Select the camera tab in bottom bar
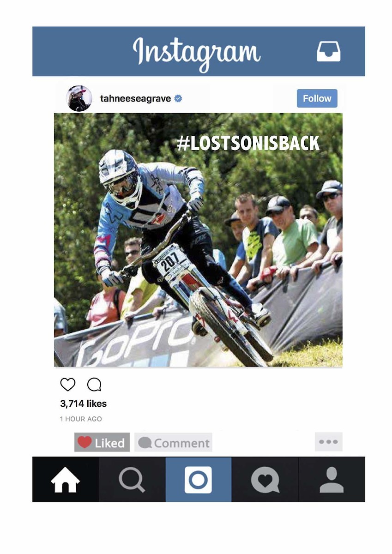 pyautogui.click(x=199, y=480)
